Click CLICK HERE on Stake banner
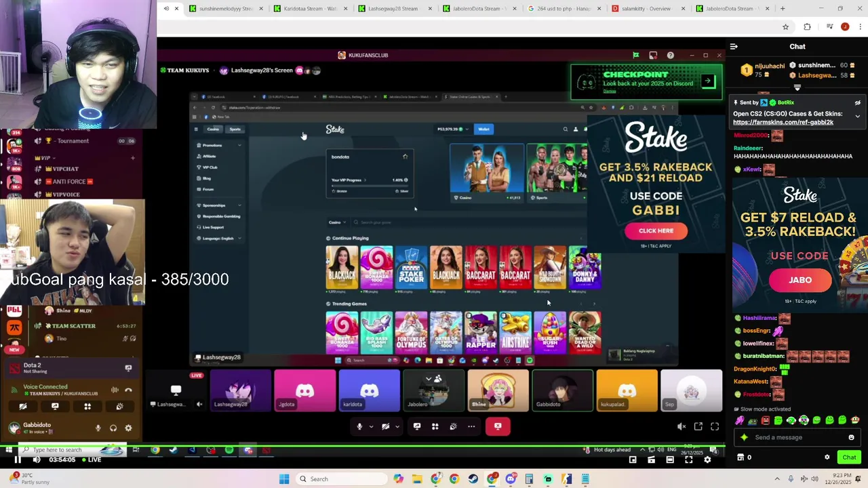 [x=656, y=230]
